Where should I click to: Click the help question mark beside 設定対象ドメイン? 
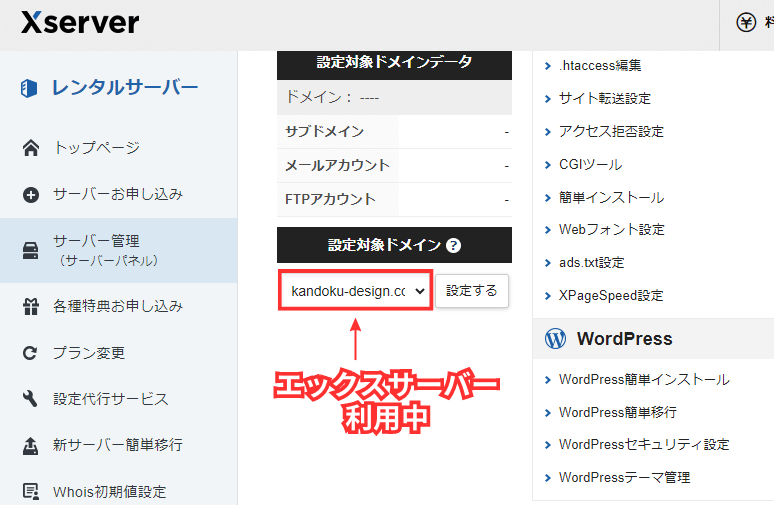pyautogui.click(x=453, y=245)
